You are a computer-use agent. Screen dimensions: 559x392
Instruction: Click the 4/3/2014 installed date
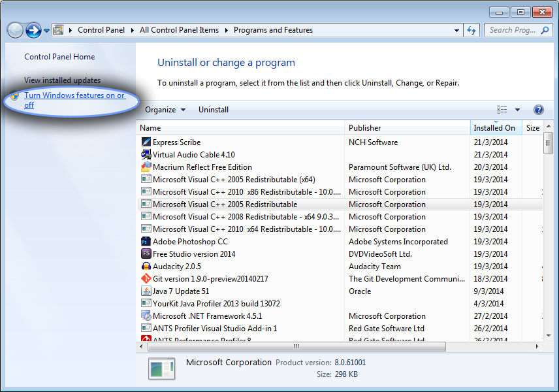(x=488, y=304)
